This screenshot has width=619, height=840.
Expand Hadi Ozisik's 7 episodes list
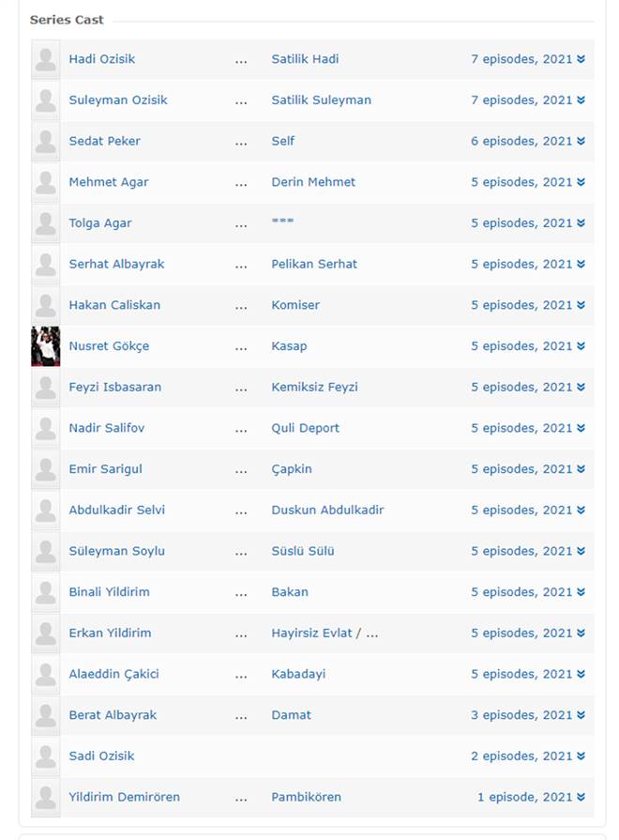click(x=528, y=59)
